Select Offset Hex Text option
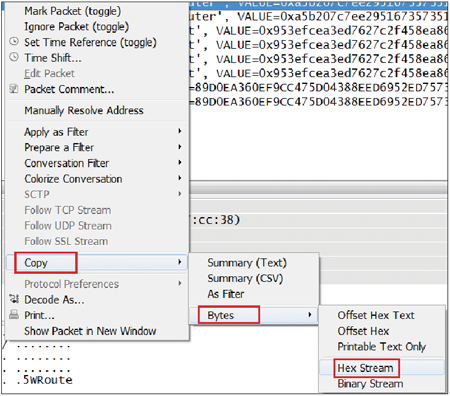 pos(376,315)
